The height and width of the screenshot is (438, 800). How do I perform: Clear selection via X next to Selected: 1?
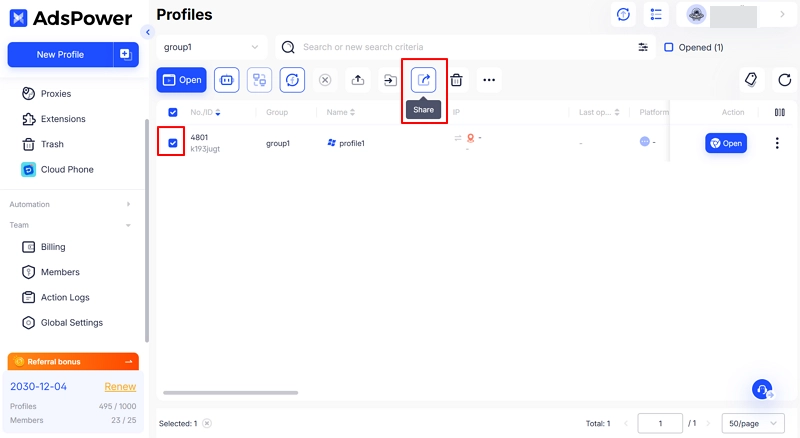coord(207,423)
